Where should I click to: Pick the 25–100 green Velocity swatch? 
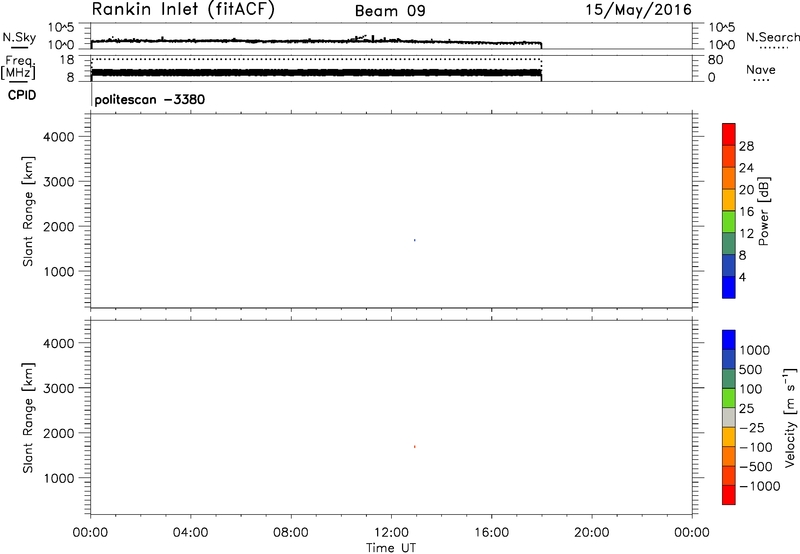(x=729, y=398)
